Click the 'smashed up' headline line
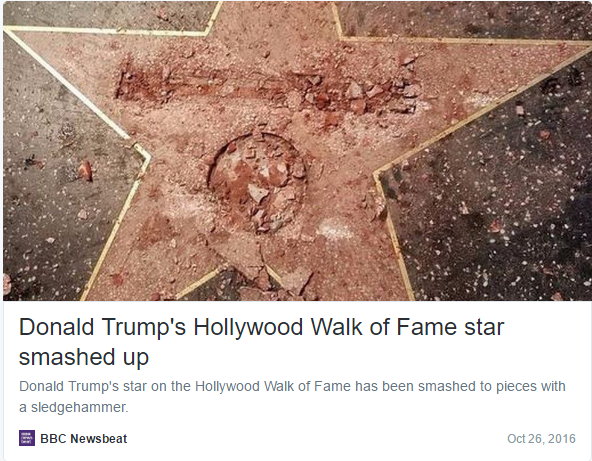Image resolution: width=592 pixels, height=461 pixels. 84,357
